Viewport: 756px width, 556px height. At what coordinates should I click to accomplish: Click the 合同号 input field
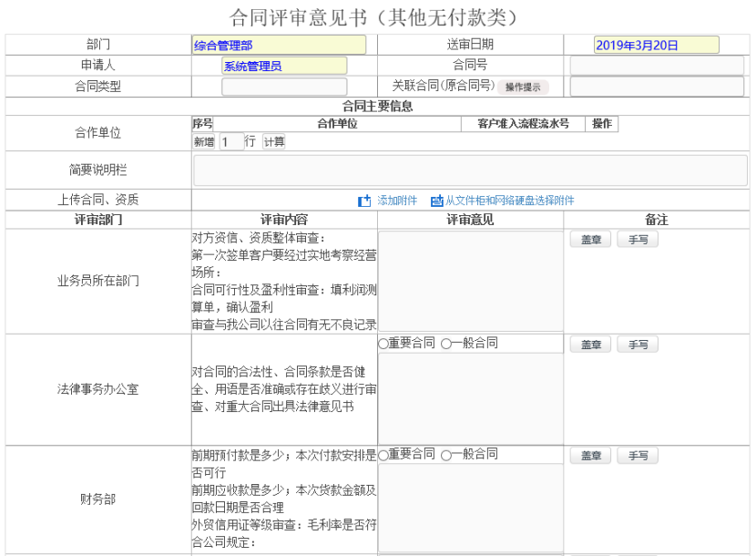click(x=657, y=66)
